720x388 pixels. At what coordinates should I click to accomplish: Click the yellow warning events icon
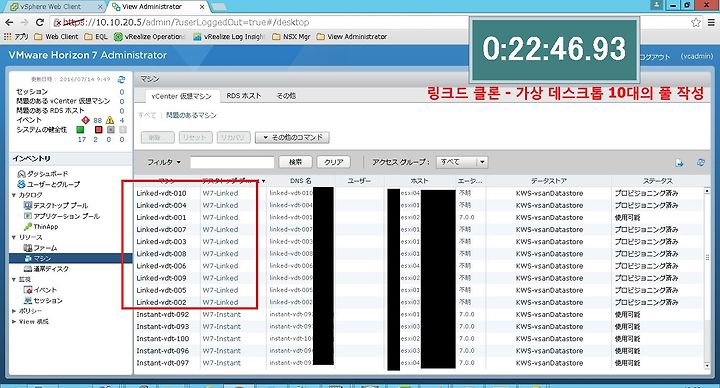point(110,120)
